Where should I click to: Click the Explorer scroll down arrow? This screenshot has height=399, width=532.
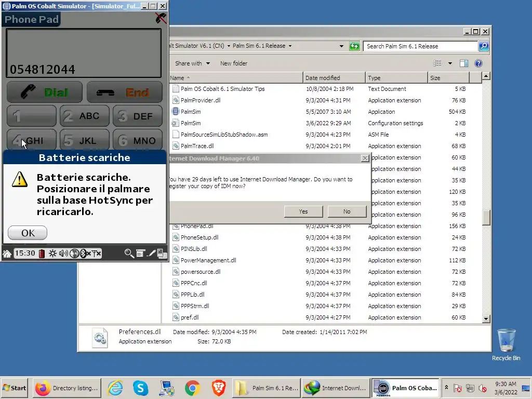point(486,318)
